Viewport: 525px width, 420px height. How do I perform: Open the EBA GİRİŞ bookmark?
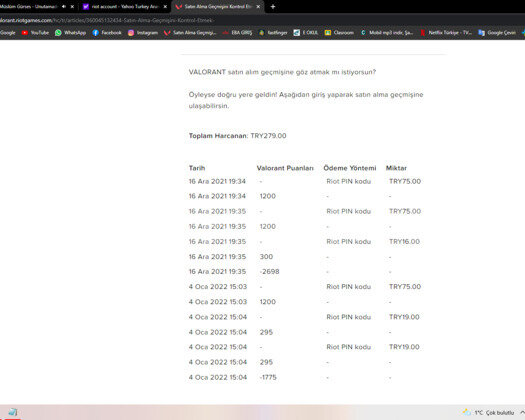click(x=237, y=32)
